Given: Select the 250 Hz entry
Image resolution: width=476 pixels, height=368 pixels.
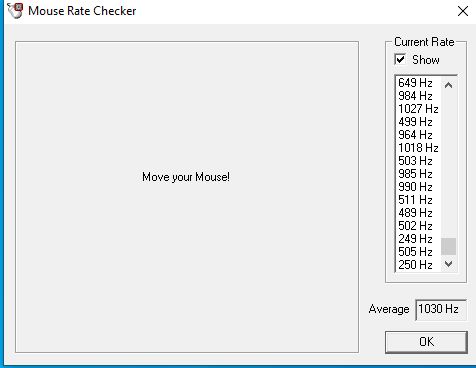Looking at the screenshot, I should click(x=419, y=265).
